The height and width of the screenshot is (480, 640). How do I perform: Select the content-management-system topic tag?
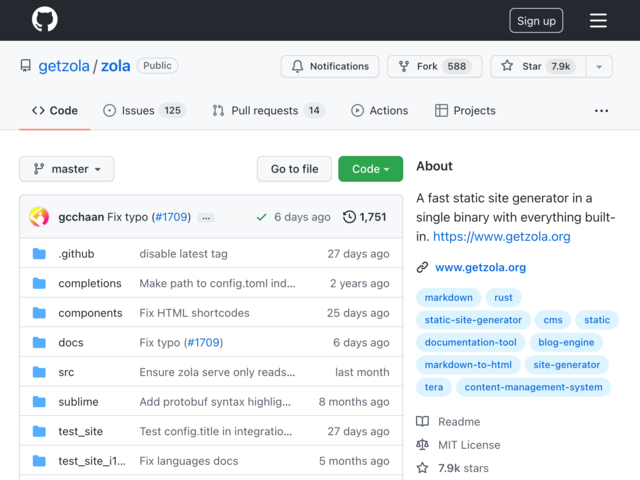tap(533, 387)
